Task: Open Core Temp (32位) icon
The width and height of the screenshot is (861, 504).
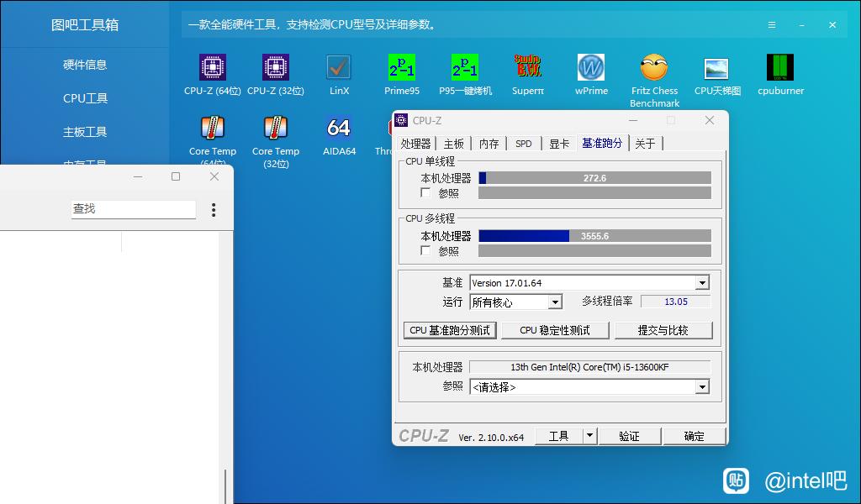Action: [276, 128]
